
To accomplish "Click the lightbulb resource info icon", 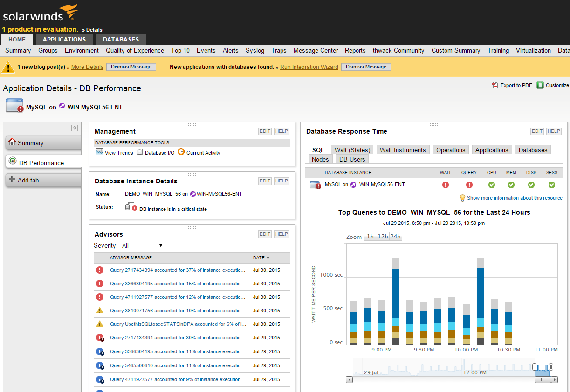I will pos(463,198).
